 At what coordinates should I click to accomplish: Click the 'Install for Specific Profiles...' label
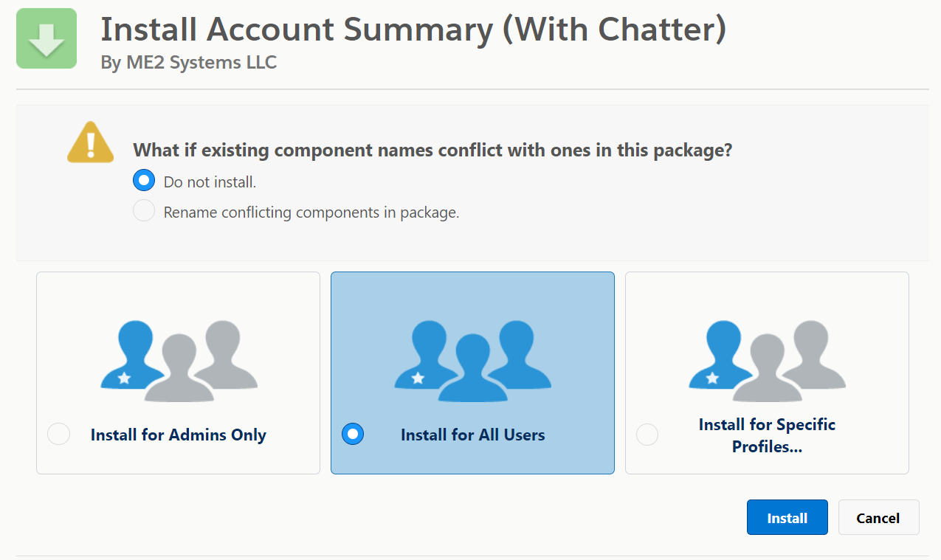pos(767,435)
